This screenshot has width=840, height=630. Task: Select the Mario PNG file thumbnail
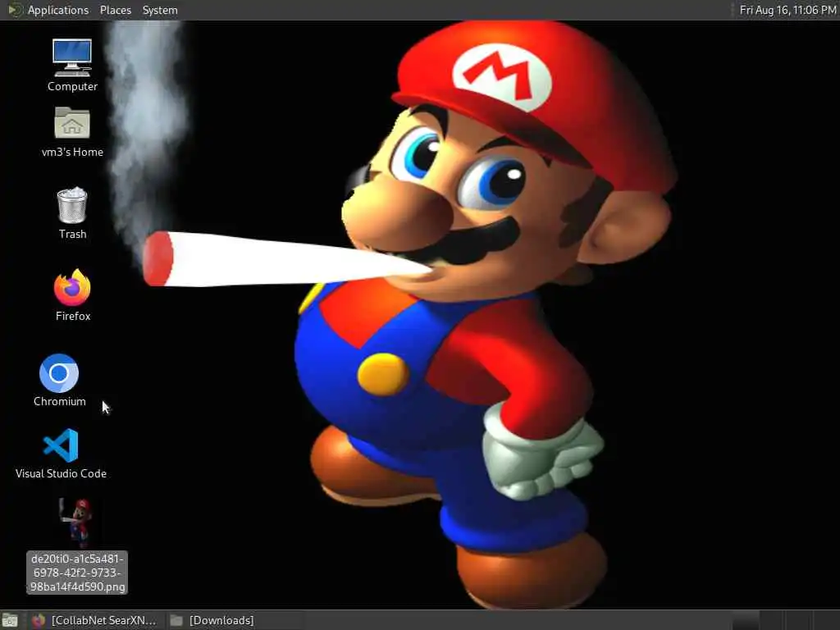[76, 522]
